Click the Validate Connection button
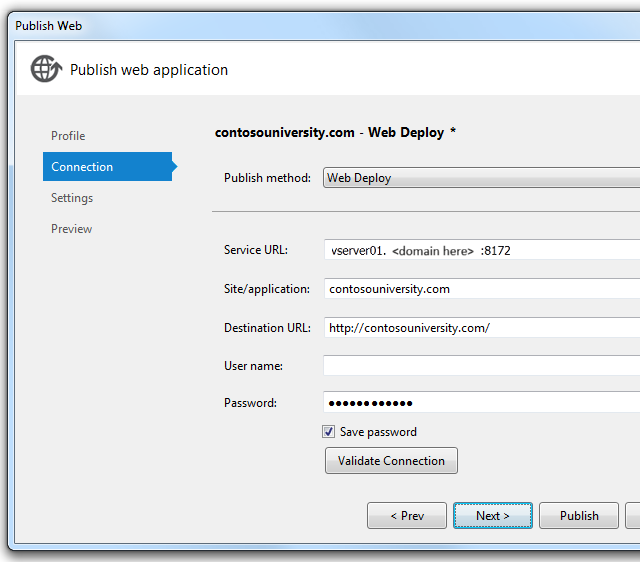Screen dimensions: 640x562 point(391,461)
